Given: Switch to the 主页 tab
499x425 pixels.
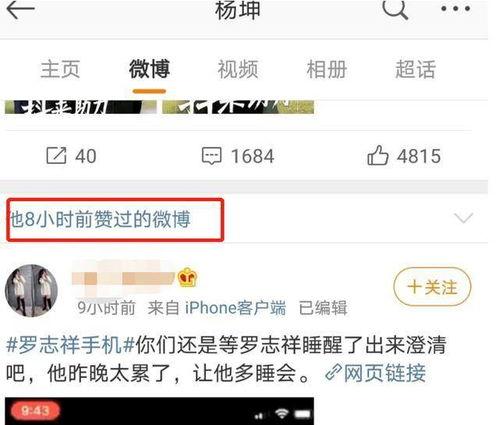Looking at the screenshot, I should (60, 69).
